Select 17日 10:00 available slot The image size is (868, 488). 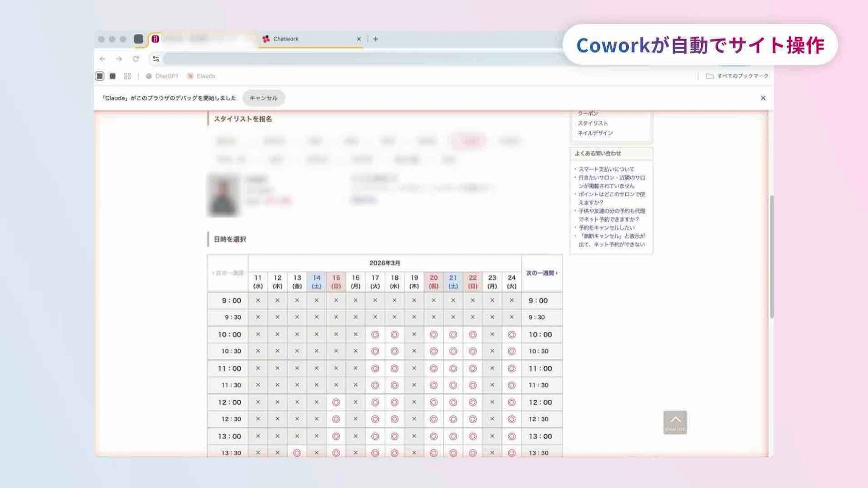tap(375, 335)
